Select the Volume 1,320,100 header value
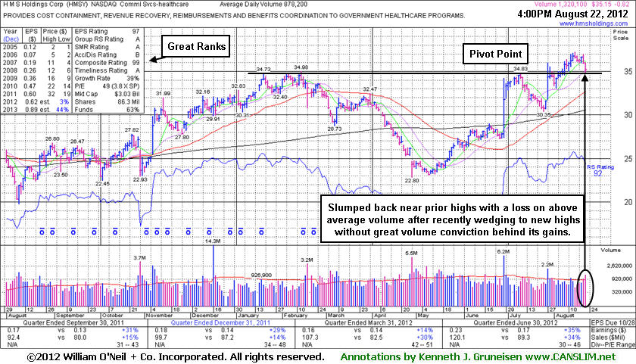636x364 pixels. 560,5
